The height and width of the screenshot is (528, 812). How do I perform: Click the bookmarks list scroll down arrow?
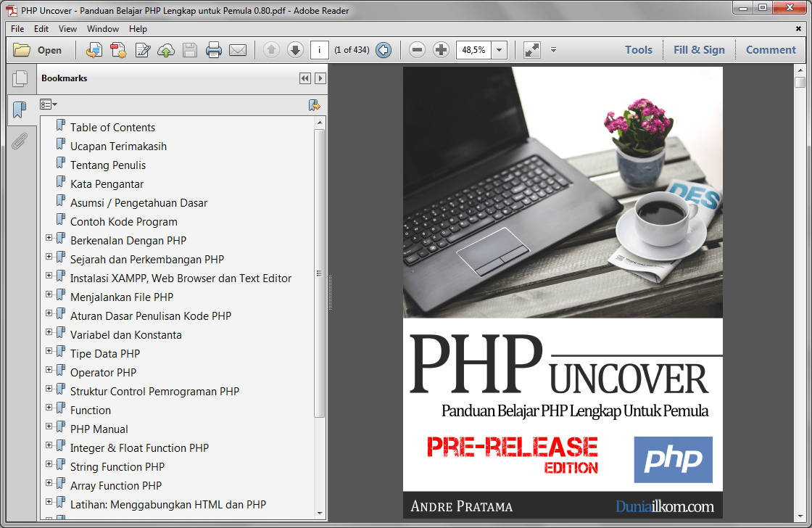pyautogui.click(x=320, y=513)
